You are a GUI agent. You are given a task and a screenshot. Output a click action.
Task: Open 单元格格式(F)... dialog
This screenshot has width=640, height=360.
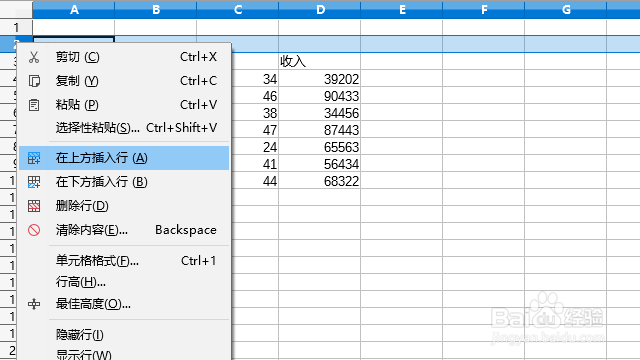(124, 260)
